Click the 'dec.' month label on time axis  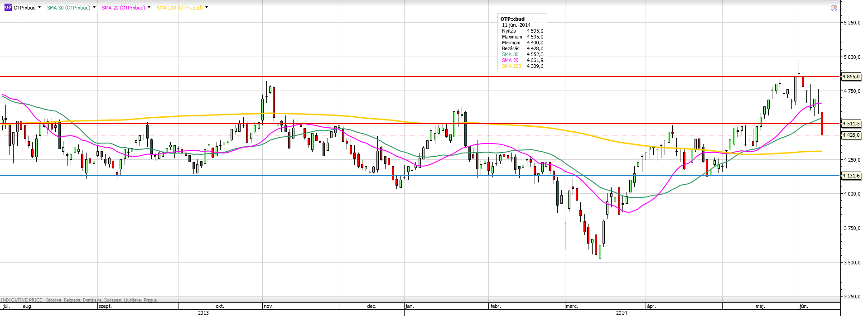click(371, 306)
